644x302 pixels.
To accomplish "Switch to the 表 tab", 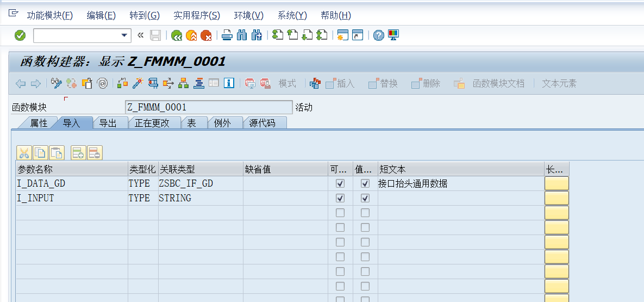I will pyautogui.click(x=191, y=123).
